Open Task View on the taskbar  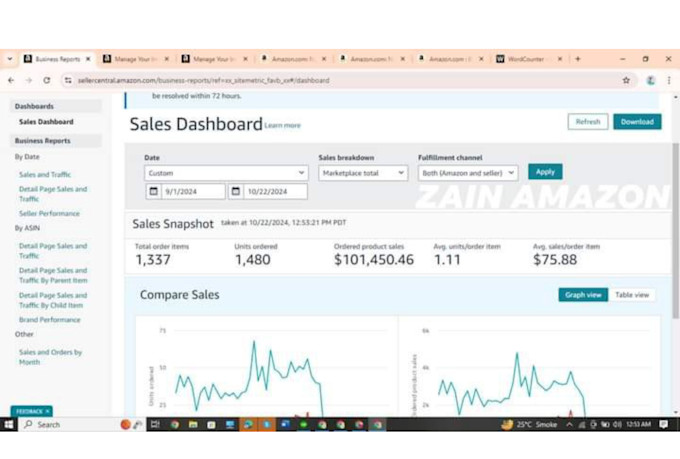(155, 424)
